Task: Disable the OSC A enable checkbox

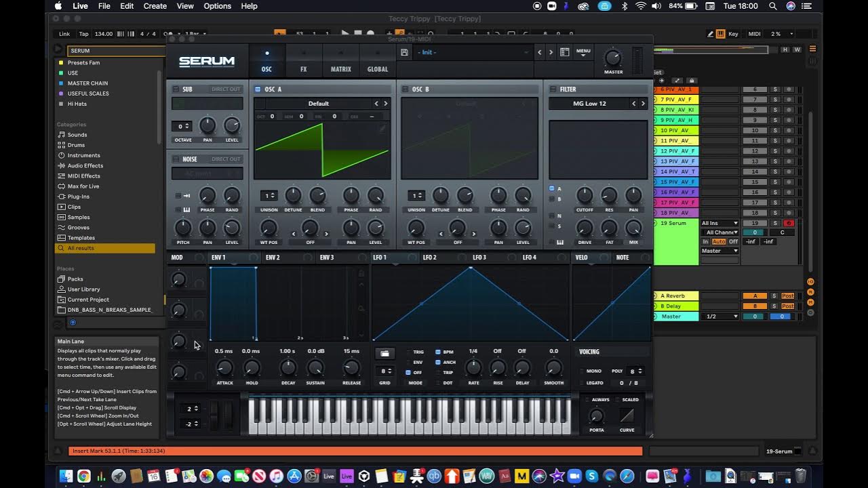Action: click(x=258, y=89)
